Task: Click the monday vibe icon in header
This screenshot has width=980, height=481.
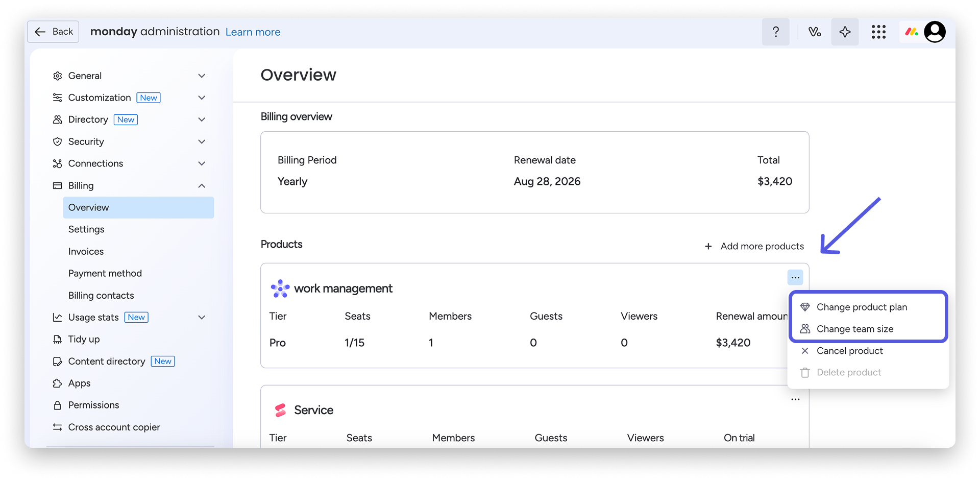Action: (815, 32)
